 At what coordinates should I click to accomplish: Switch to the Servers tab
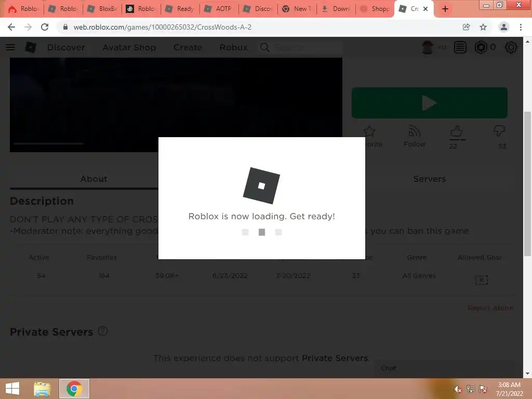pyautogui.click(x=430, y=179)
